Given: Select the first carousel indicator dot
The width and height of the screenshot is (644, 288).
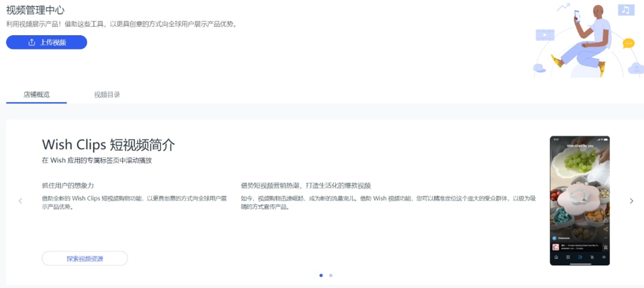Looking at the screenshot, I should coord(321,275).
